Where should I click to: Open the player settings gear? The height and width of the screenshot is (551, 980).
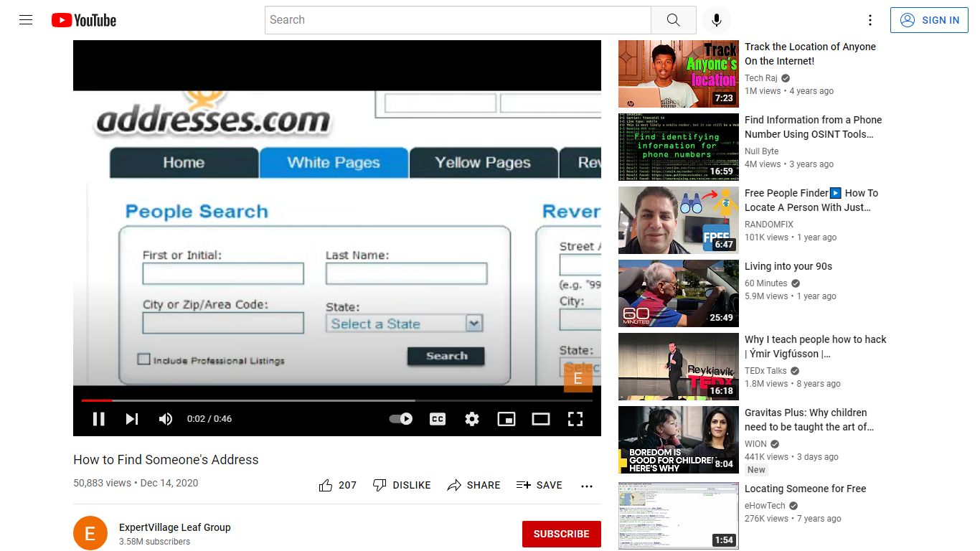point(472,419)
